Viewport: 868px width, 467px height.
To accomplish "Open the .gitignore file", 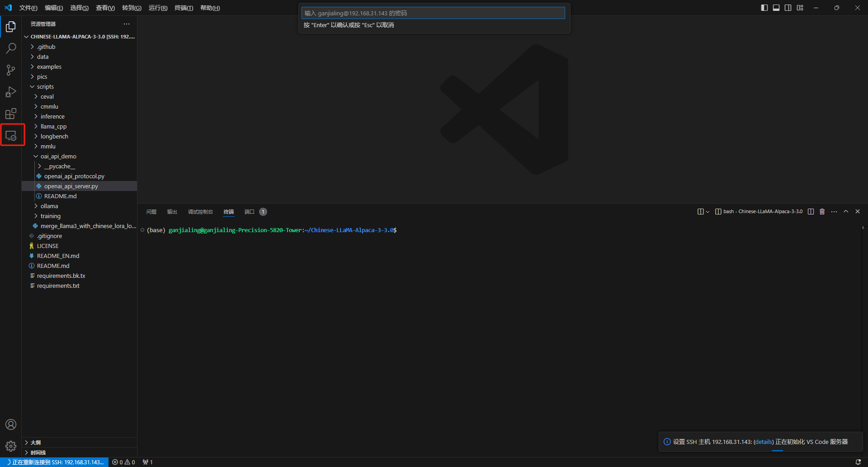I will [x=79, y=236].
